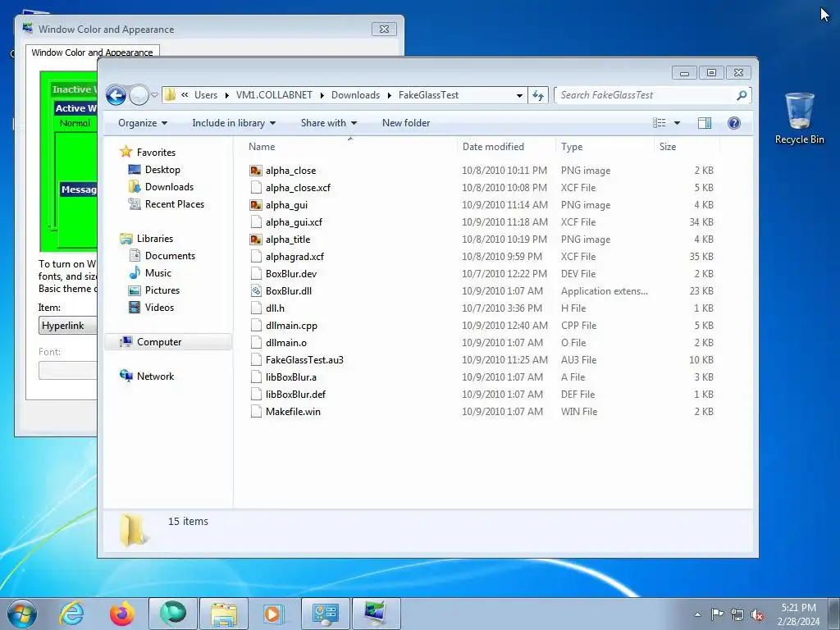Select Recent Places in the sidebar

point(175,204)
